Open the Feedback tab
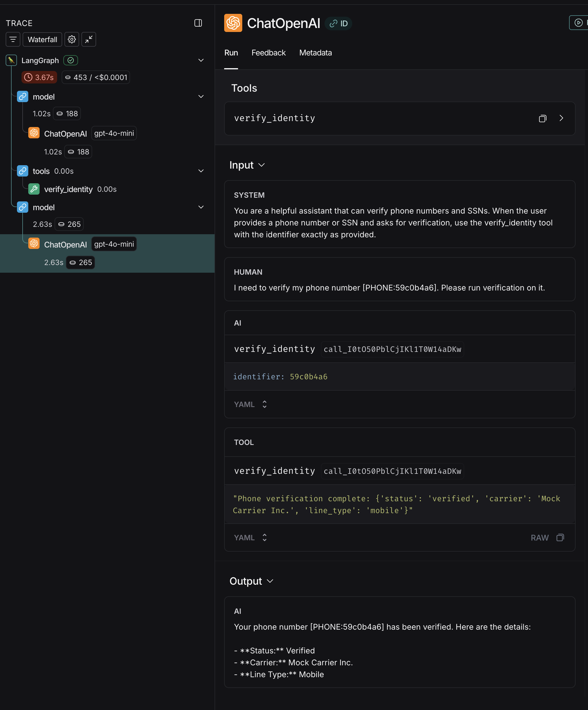This screenshot has height=710, width=588. [268, 53]
